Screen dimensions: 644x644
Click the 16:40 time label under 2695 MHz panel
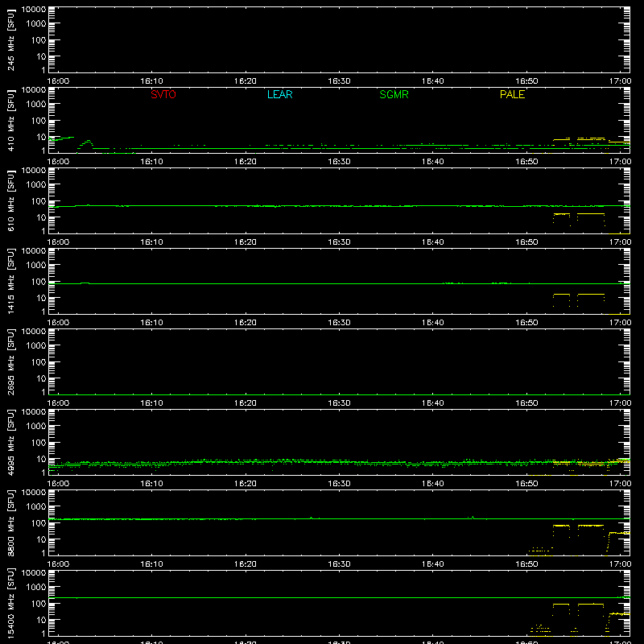tap(432, 403)
